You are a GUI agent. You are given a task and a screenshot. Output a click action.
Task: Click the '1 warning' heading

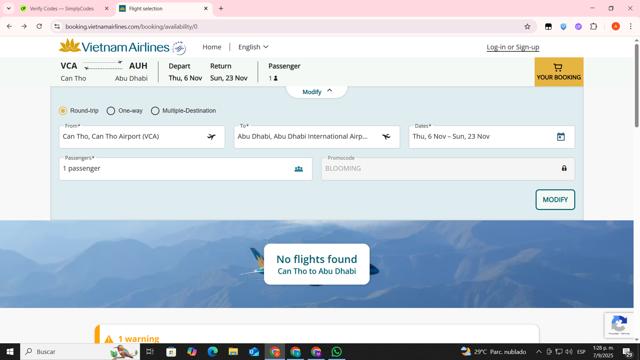[139, 339]
